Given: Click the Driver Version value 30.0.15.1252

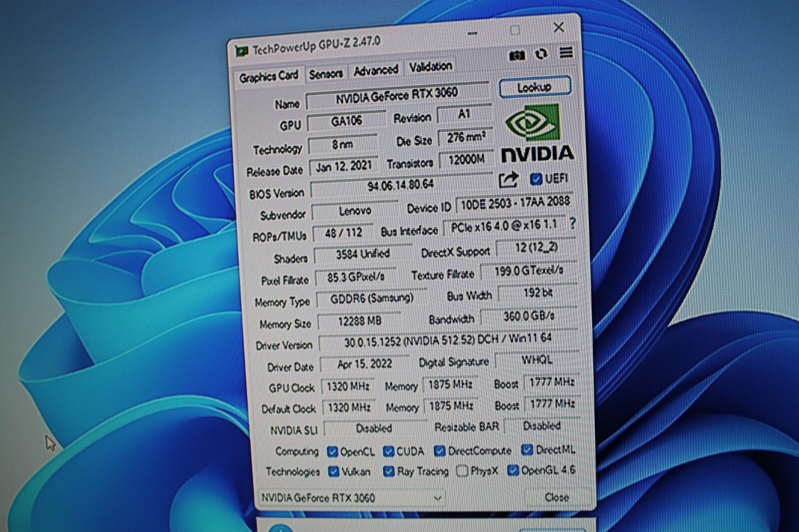Looking at the screenshot, I should coord(448,340).
